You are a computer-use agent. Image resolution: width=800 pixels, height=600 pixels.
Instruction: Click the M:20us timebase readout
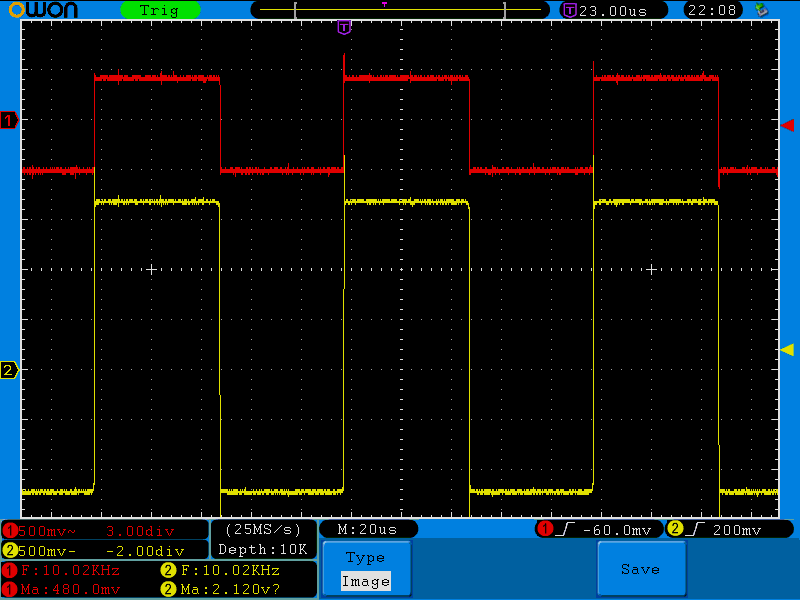[367, 530]
